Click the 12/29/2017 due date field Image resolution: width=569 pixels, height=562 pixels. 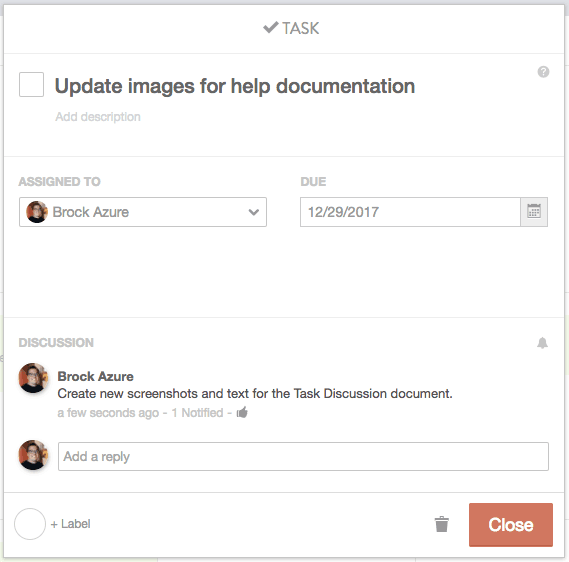(x=410, y=212)
